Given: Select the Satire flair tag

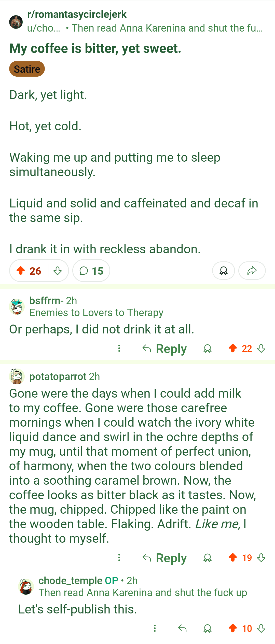Looking at the screenshot, I should [27, 69].
